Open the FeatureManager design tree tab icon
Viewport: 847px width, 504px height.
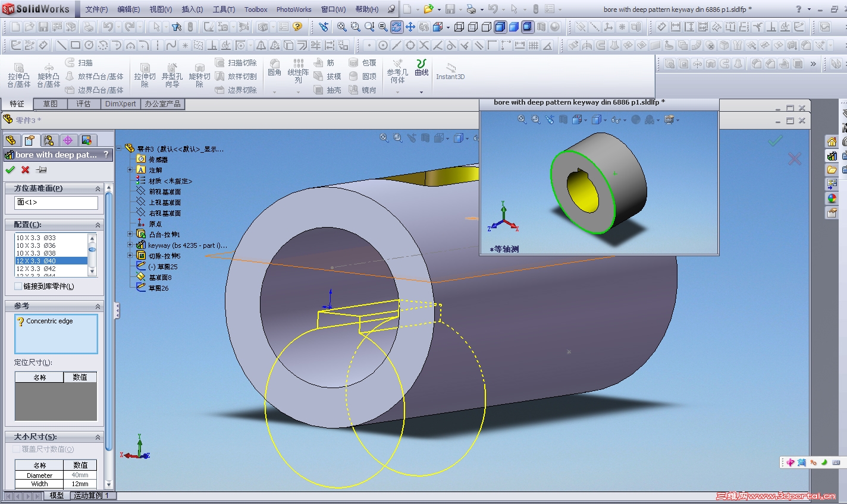[11, 140]
